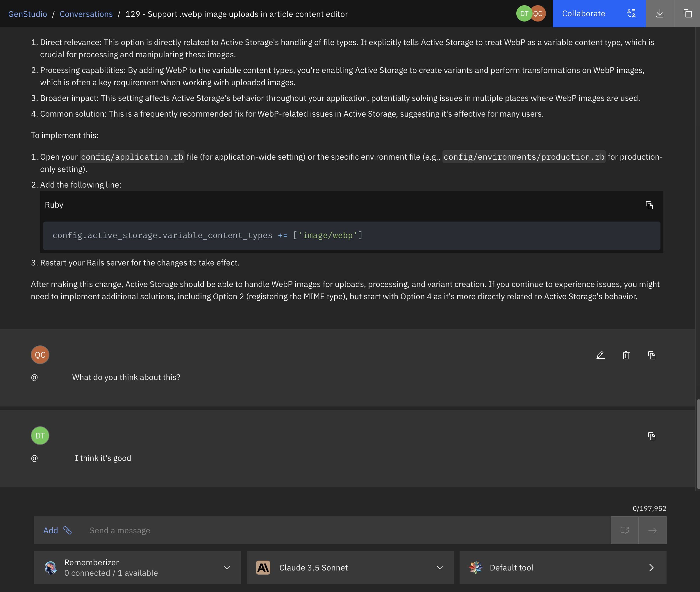The width and height of the screenshot is (700, 592).
Task: Open Conversations breadcrumb link
Action: 86,14
